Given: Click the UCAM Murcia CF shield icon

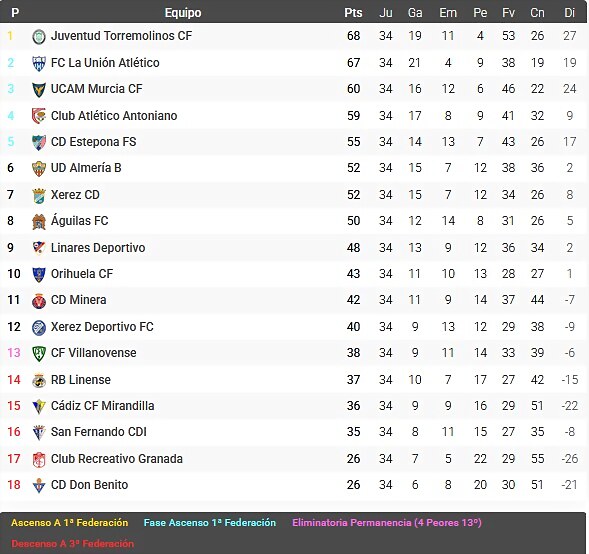Looking at the screenshot, I should pyautogui.click(x=39, y=89).
